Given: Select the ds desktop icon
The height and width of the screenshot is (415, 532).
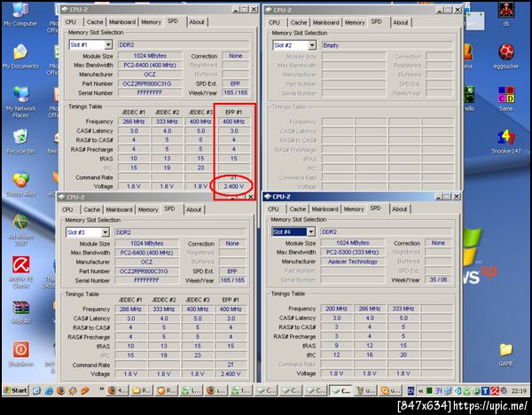Looking at the screenshot, I should pos(506,14).
